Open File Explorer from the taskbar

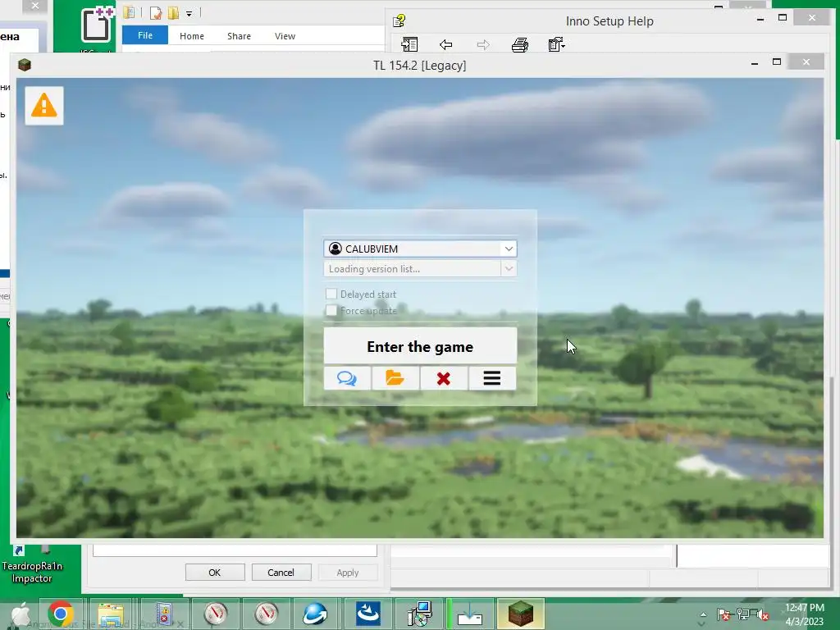pos(111,614)
